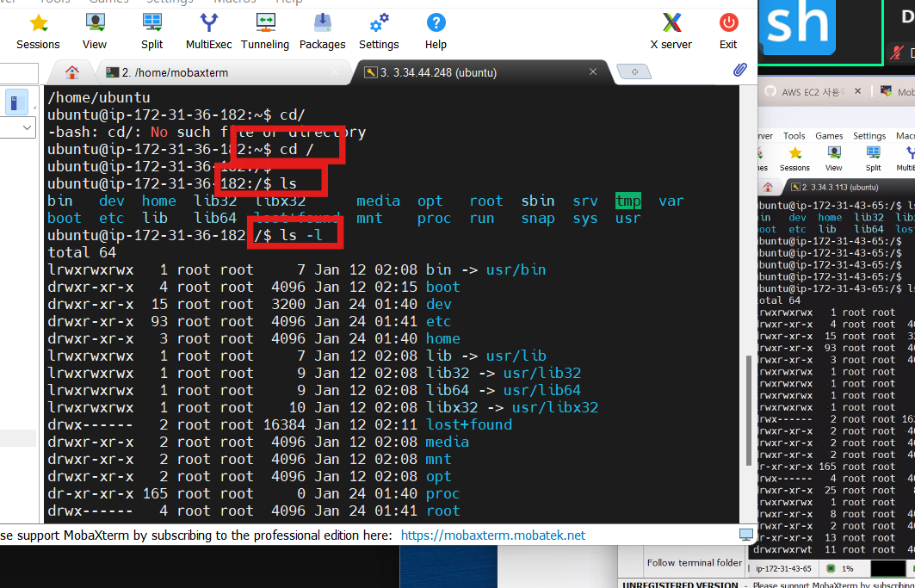The image size is (915, 588).
Task: Click the red Exit power button
Action: 728,32
